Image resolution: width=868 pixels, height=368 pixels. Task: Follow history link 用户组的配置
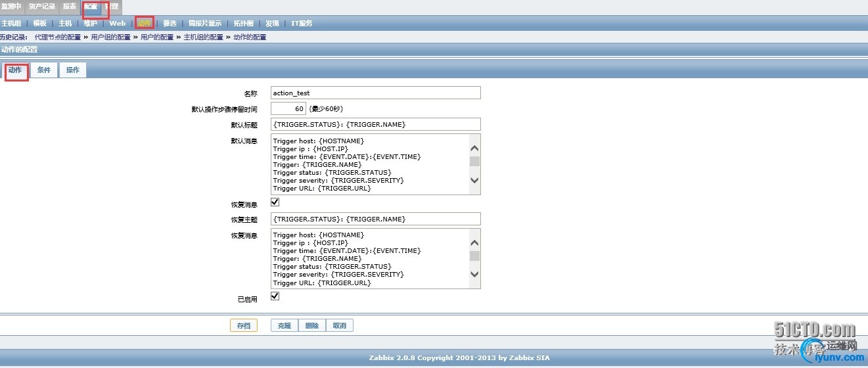click(x=110, y=37)
